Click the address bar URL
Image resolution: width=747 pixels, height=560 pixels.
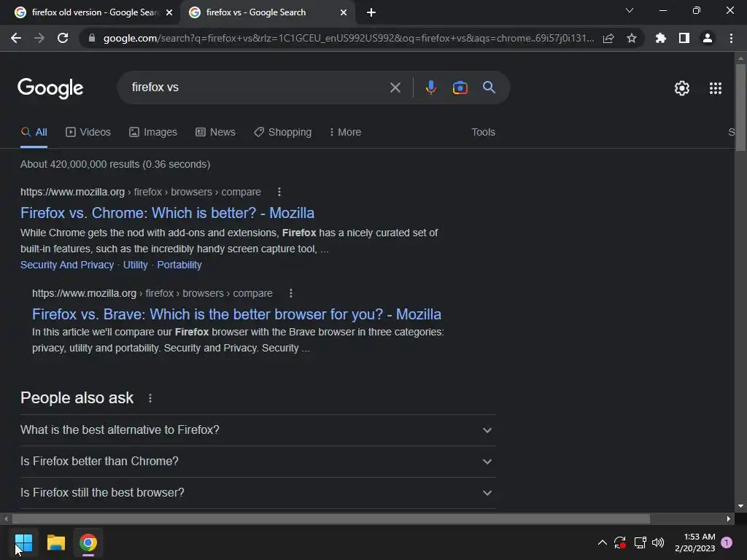pos(348,38)
